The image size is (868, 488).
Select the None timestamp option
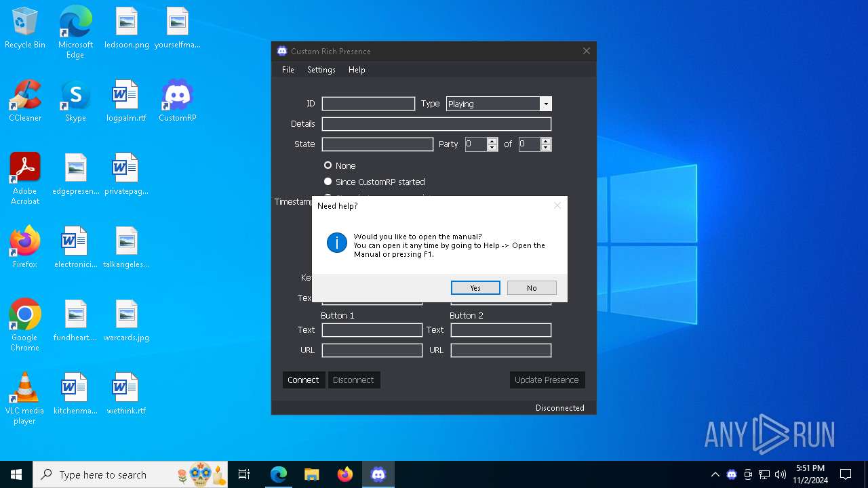pyautogui.click(x=340, y=165)
